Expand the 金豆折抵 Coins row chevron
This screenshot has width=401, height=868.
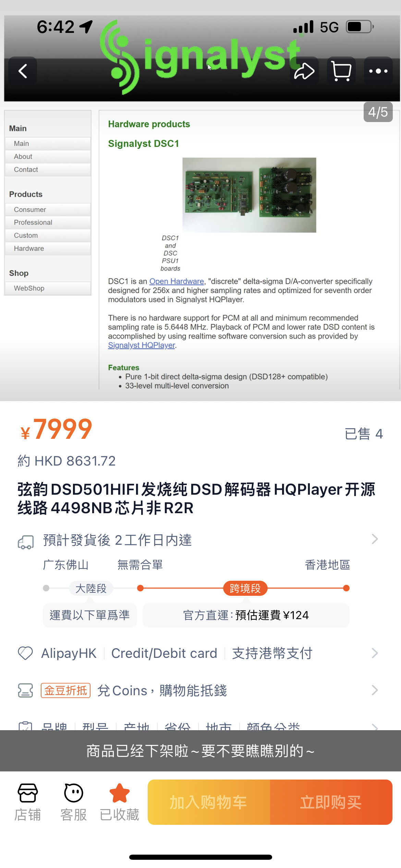[x=375, y=690]
